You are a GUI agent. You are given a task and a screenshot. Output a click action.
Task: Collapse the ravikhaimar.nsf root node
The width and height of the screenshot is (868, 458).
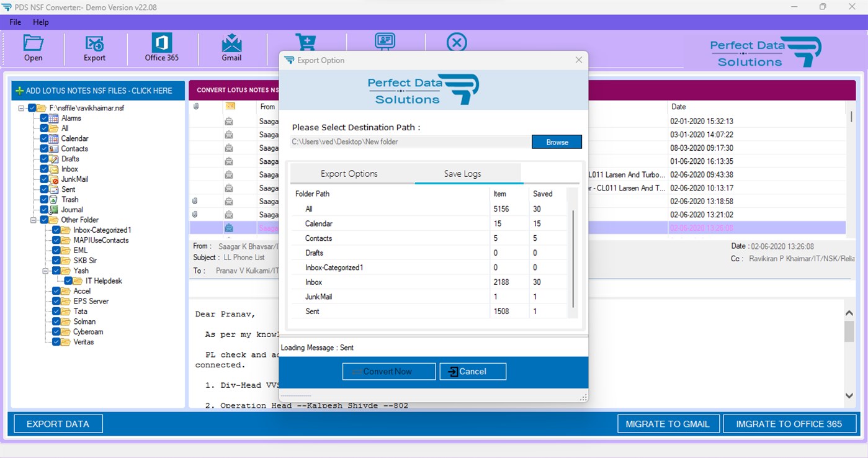pos(20,107)
